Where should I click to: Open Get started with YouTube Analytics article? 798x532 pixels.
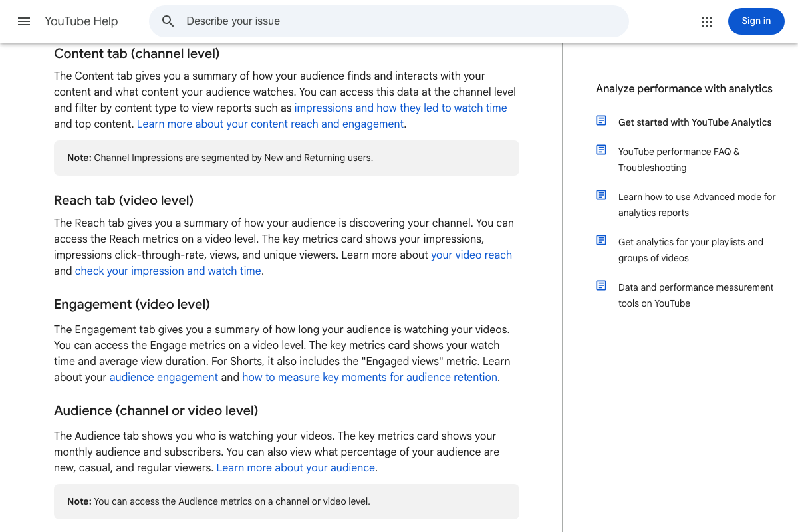[x=695, y=122]
